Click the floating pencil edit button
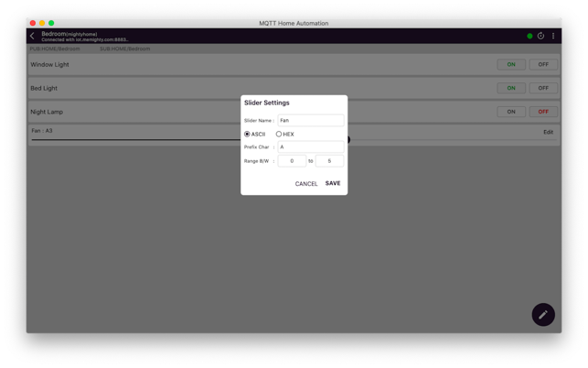Screen dimensions: 588x368 point(543,314)
